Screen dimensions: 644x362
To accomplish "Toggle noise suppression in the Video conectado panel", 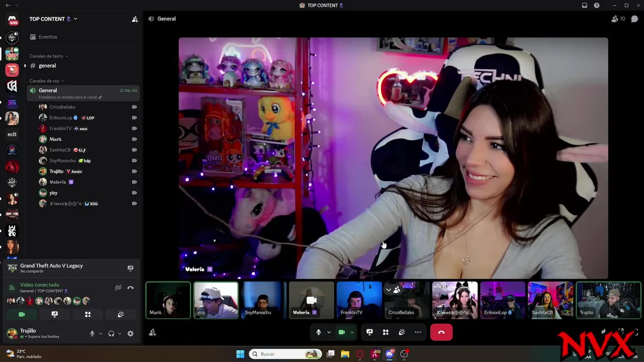I will pyautogui.click(x=118, y=288).
